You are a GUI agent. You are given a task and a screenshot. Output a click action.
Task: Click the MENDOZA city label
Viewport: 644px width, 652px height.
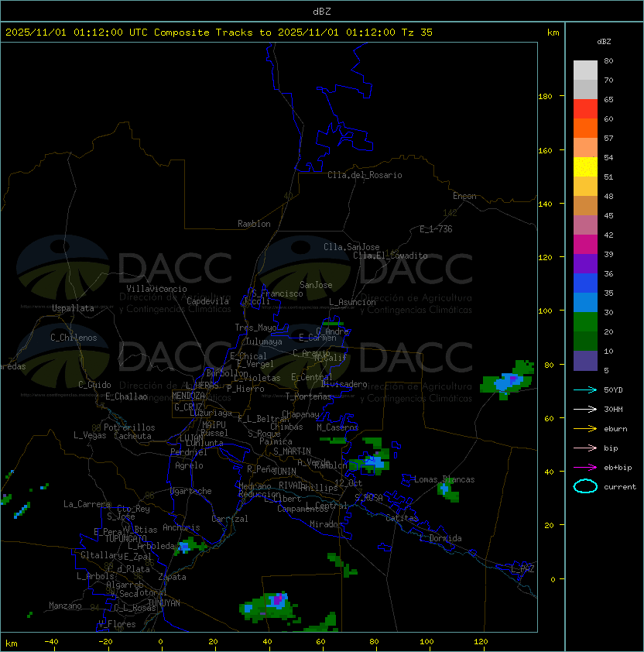coord(188,396)
